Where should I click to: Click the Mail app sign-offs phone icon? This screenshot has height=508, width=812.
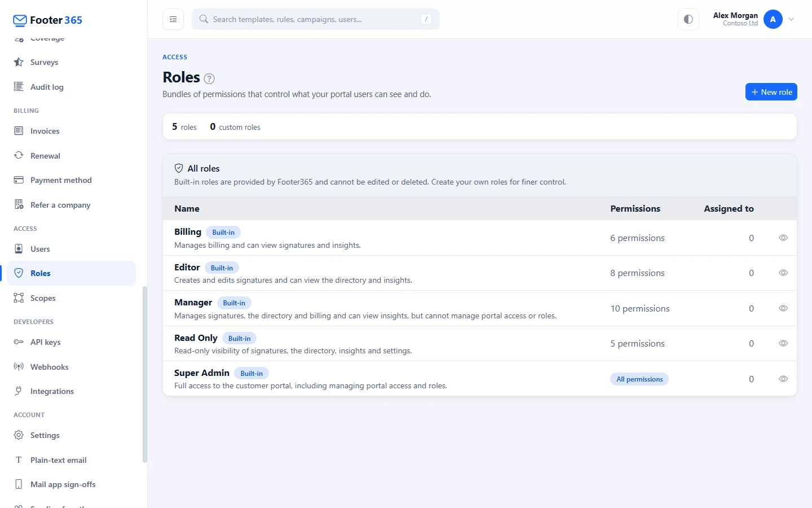coord(19,484)
